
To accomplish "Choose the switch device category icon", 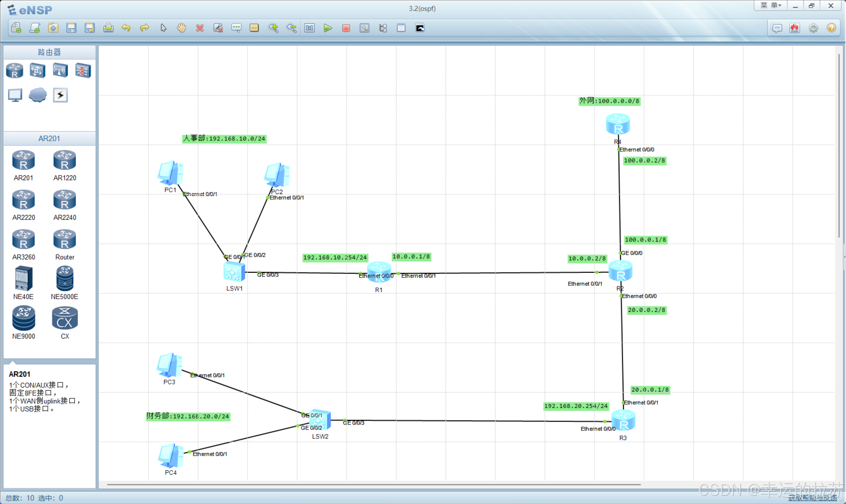I will [x=37, y=71].
